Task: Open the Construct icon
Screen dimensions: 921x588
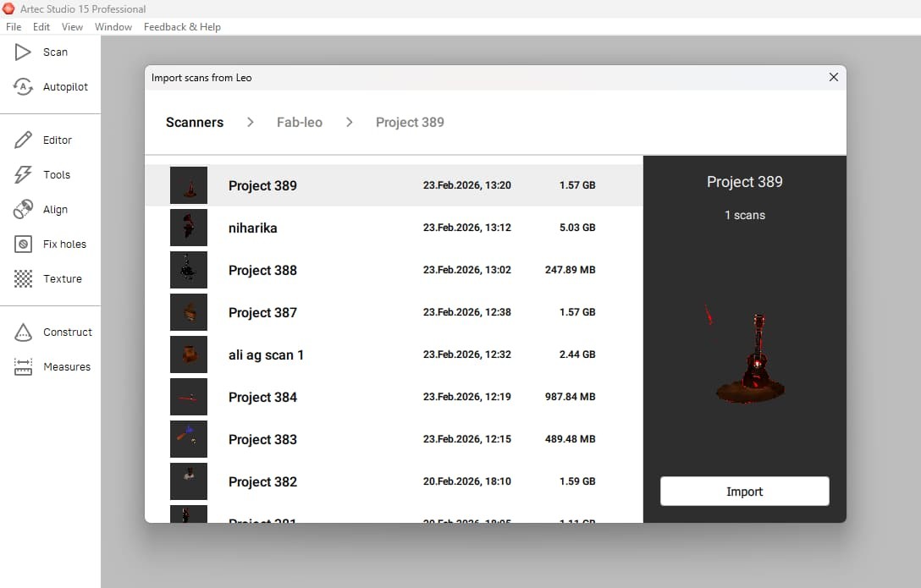Action: pos(22,332)
